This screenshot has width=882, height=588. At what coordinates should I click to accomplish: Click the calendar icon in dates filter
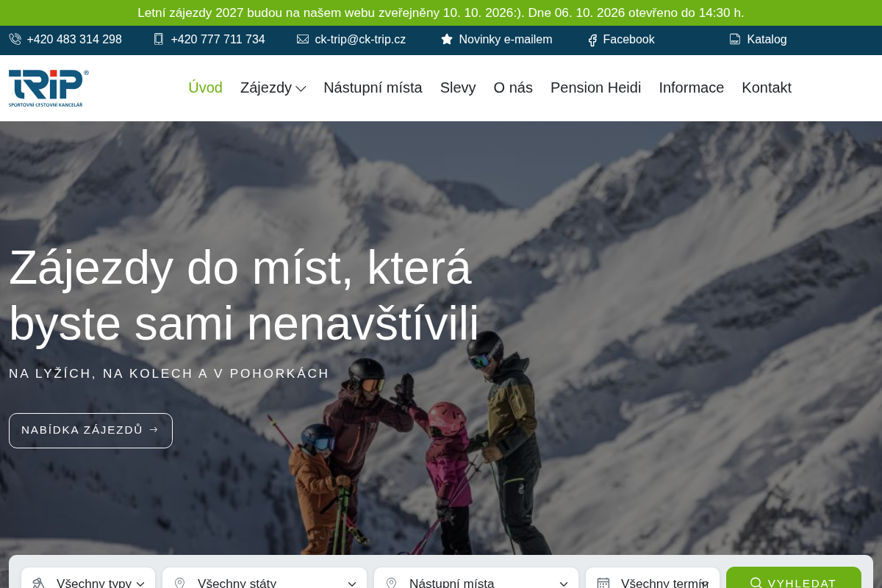603,584
